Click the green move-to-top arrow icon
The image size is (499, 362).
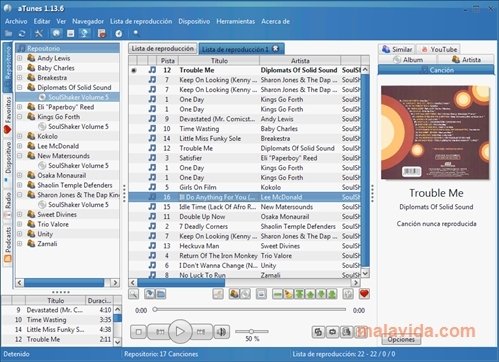pyautogui.click(x=300, y=294)
